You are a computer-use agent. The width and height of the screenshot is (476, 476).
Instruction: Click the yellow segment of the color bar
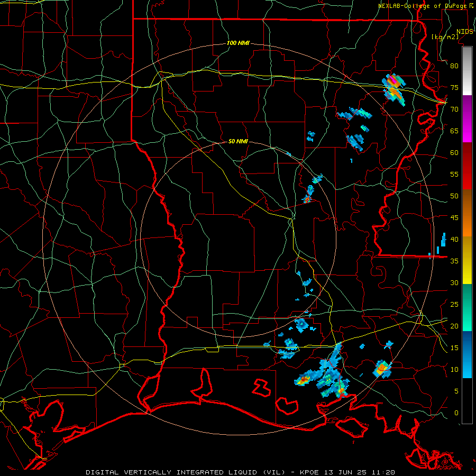tap(467, 260)
